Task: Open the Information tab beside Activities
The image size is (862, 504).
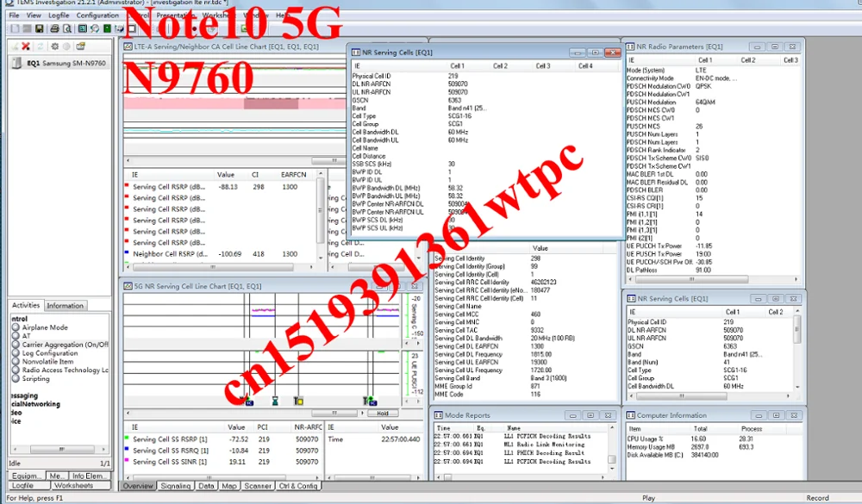Action: coord(65,306)
